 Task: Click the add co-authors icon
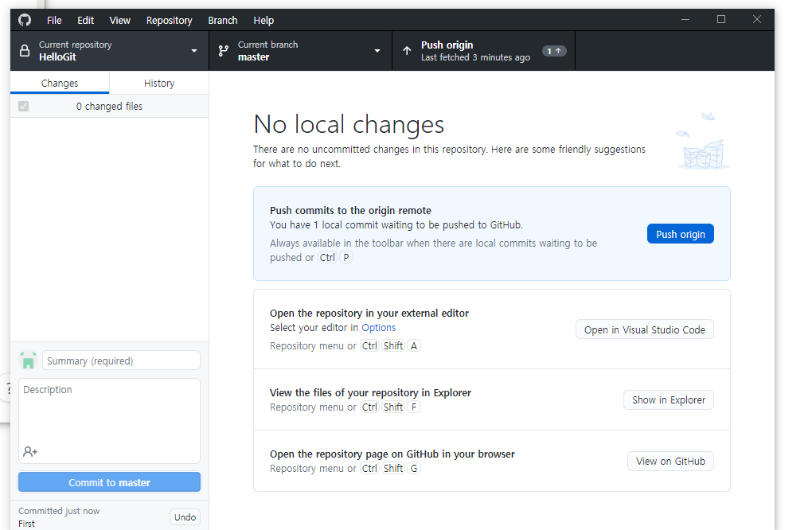pos(30,452)
